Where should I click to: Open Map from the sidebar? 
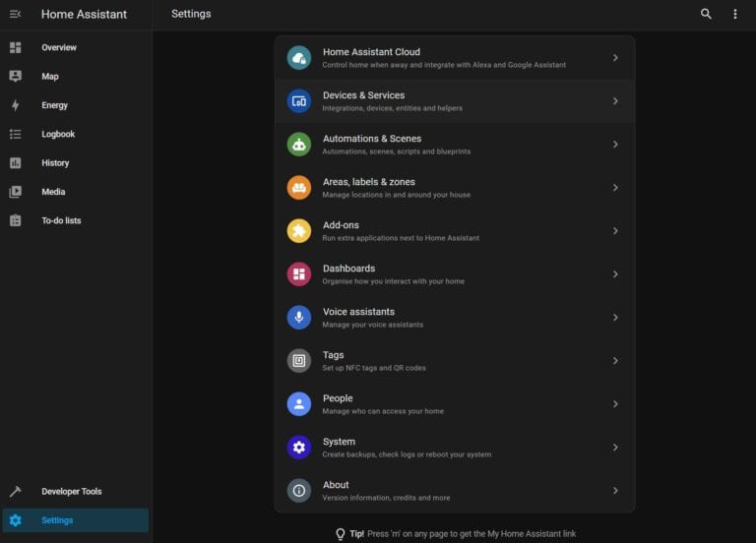pos(50,76)
